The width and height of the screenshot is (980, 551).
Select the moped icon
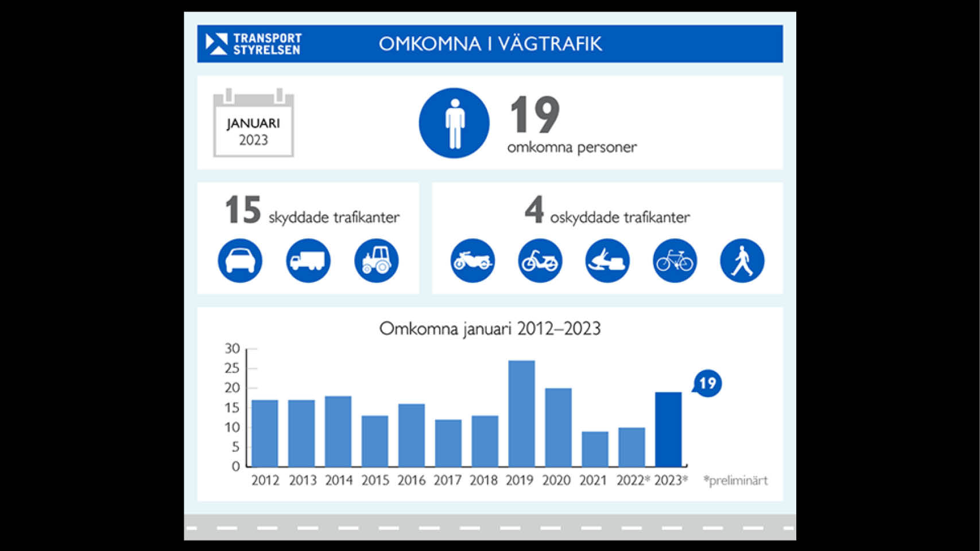pyautogui.click(x=540, y=260)
